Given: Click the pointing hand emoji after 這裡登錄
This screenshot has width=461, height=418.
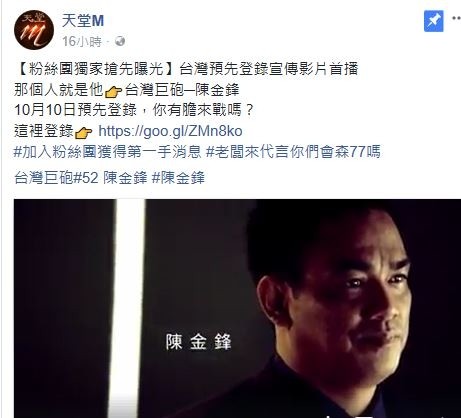Looking at the screenshot, I should click(83, 133).
